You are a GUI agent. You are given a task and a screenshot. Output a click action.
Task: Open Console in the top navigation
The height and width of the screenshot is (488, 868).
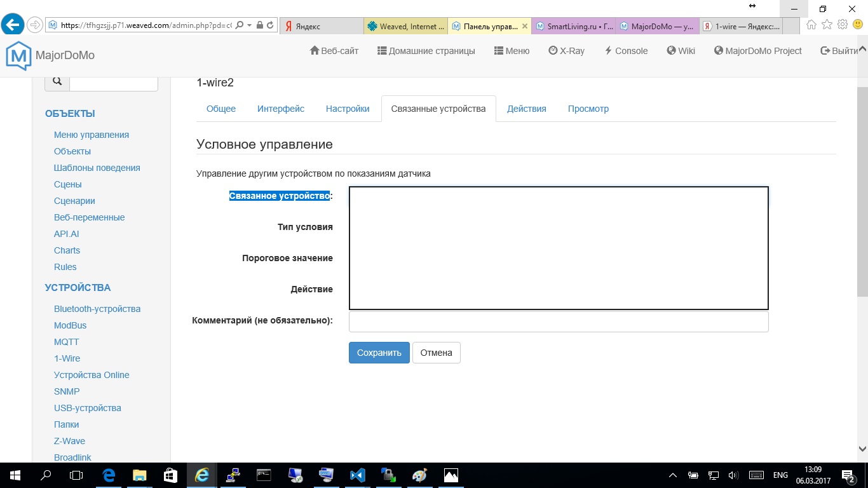pyautogui.click(x=626, y=51)
